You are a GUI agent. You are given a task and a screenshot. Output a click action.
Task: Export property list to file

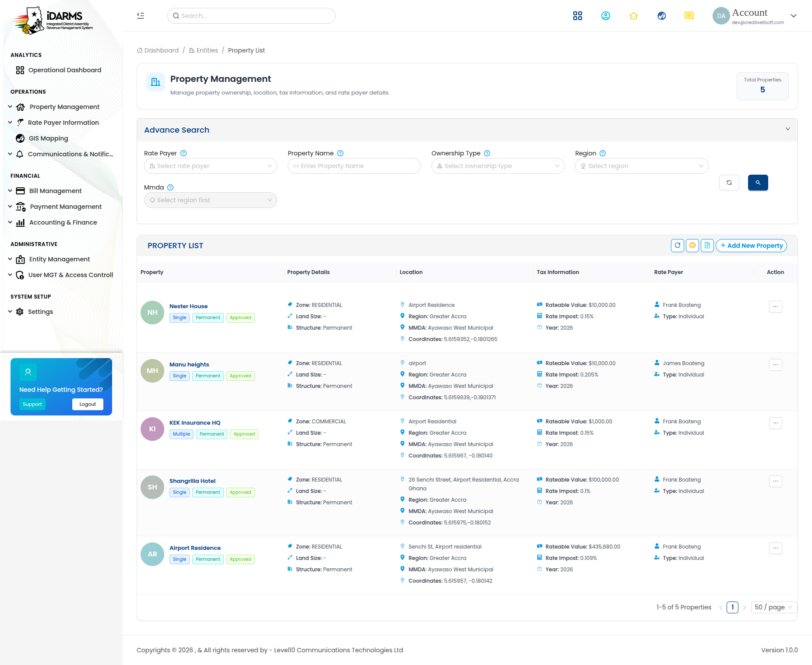pos(707,246)
